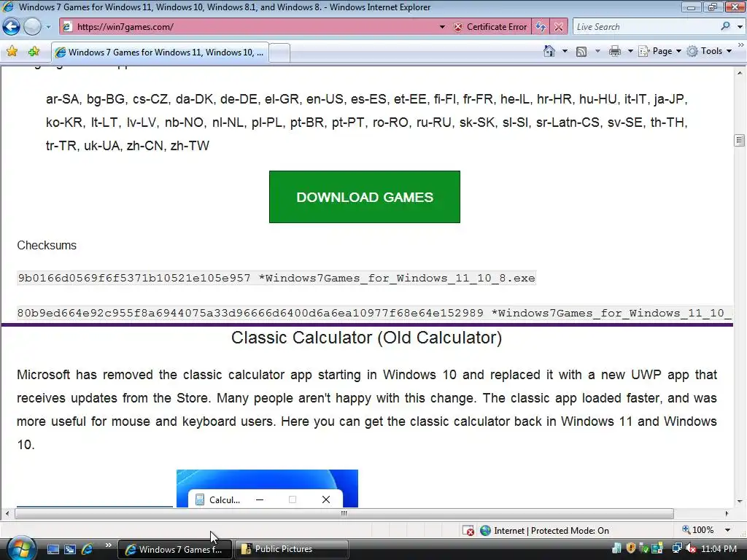The image size is (747, 560).
Task: Switch to Windows 7 Games taskbar button
Action: [174, 549]
